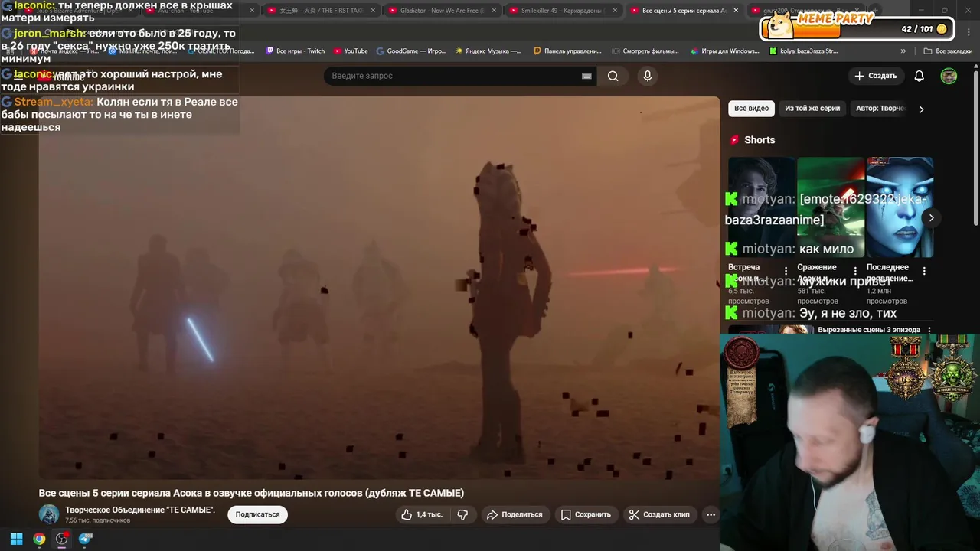The image size is (980, 551).
Task: Close 'THE FIRST TAKE' tab
Action: (x=373, y=11)
